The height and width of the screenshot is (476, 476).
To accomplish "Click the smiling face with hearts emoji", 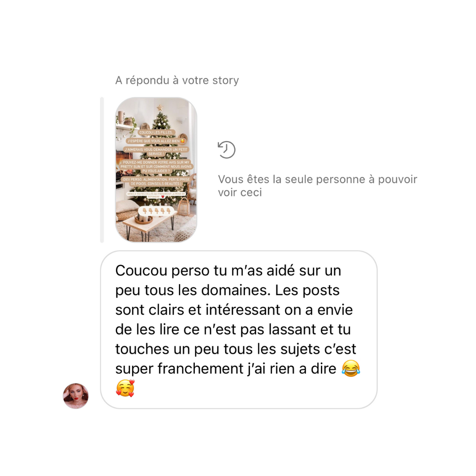I will coord(125,388).
